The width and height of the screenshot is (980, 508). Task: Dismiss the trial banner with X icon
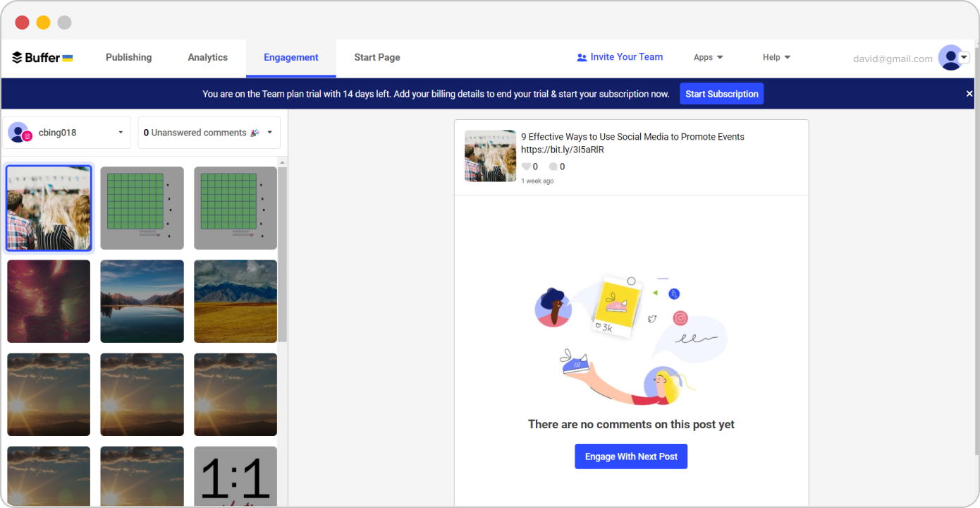coord(969,94)
